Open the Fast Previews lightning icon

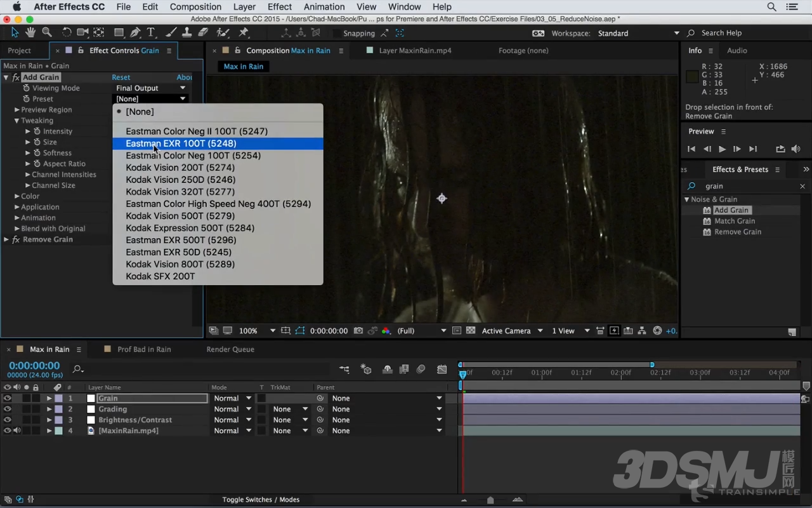[614, 331]
